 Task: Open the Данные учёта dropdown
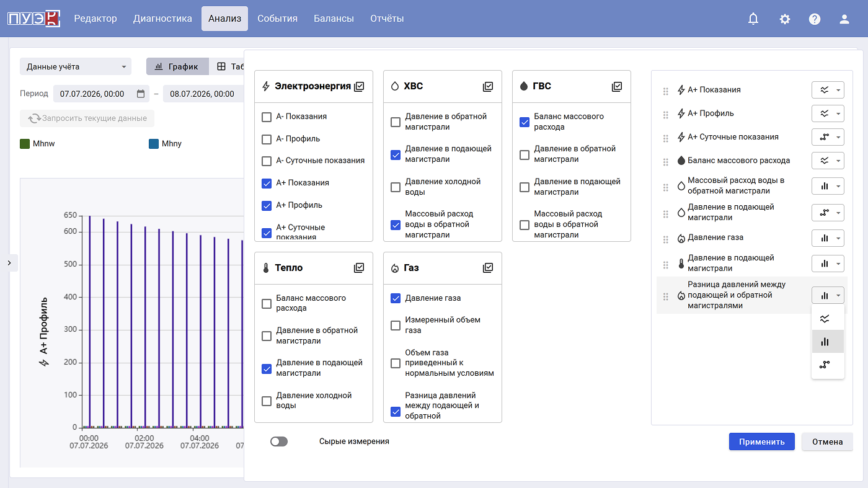[x=76, y=66]
